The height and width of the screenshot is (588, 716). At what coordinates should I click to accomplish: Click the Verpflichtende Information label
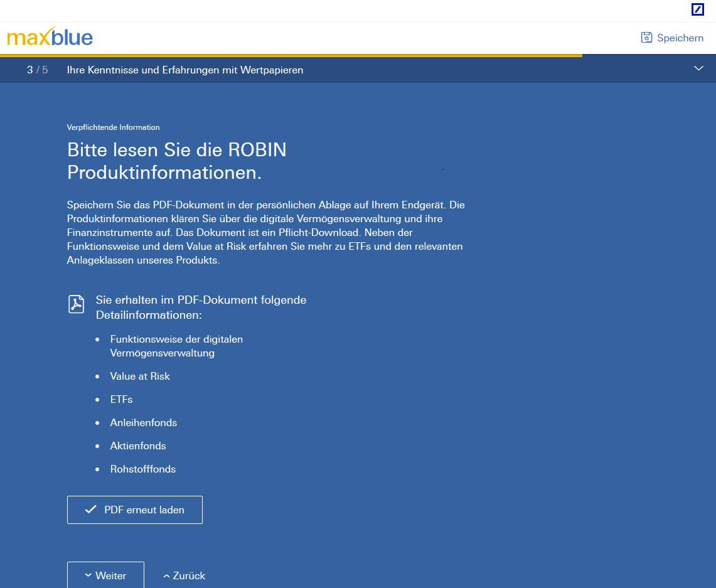coord(113,127)
